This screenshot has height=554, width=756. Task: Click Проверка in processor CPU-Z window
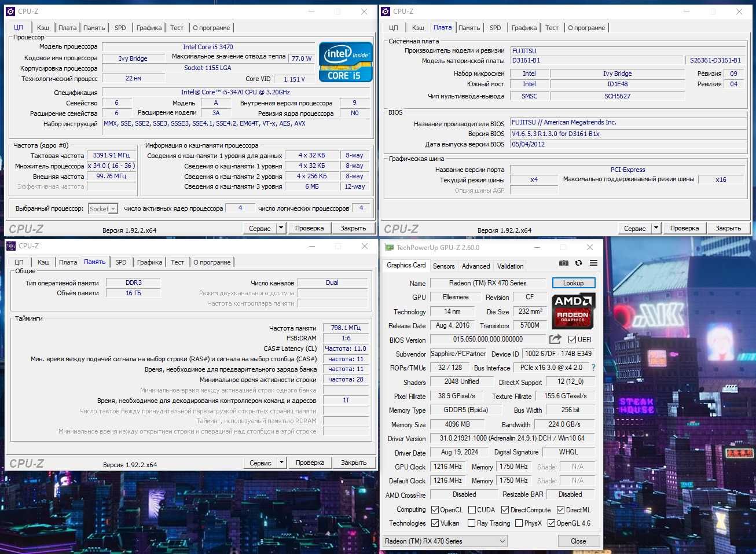[x=310, y=228]
